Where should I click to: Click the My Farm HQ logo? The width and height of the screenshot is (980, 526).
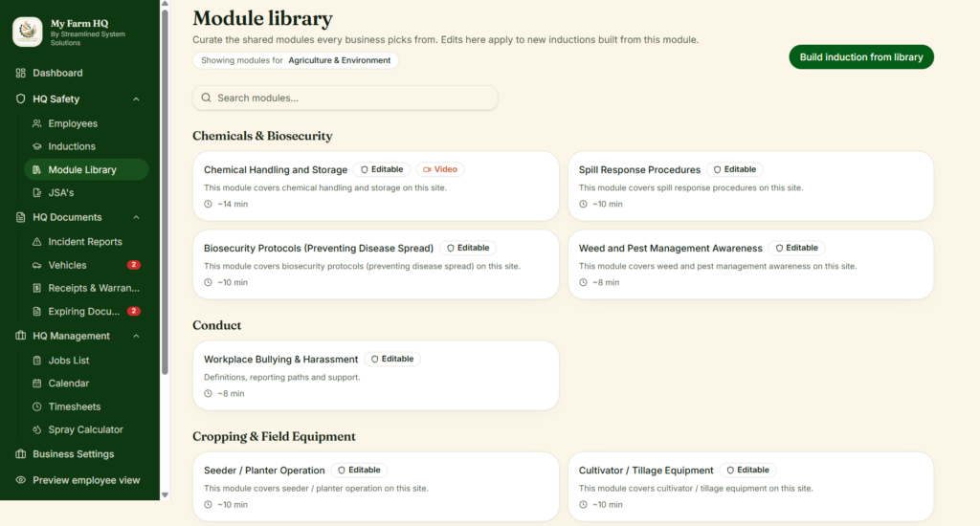(28, 32)
